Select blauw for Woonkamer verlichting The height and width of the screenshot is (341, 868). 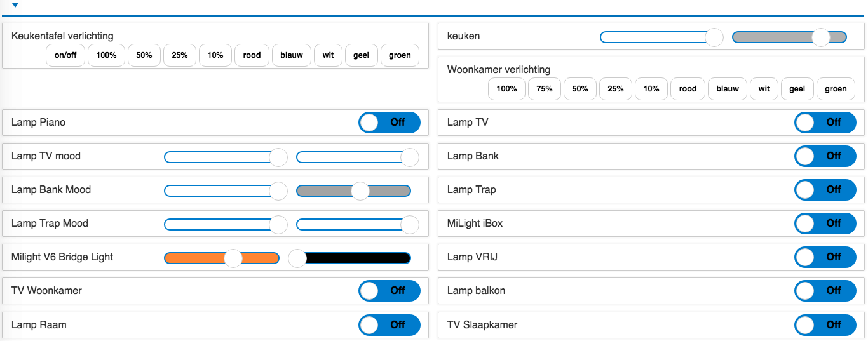728,89
